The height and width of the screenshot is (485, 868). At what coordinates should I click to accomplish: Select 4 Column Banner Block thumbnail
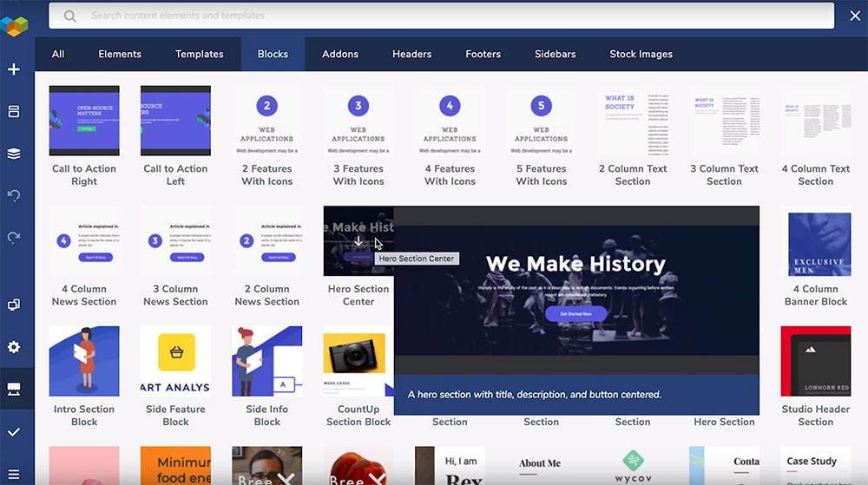click(815, 241)
